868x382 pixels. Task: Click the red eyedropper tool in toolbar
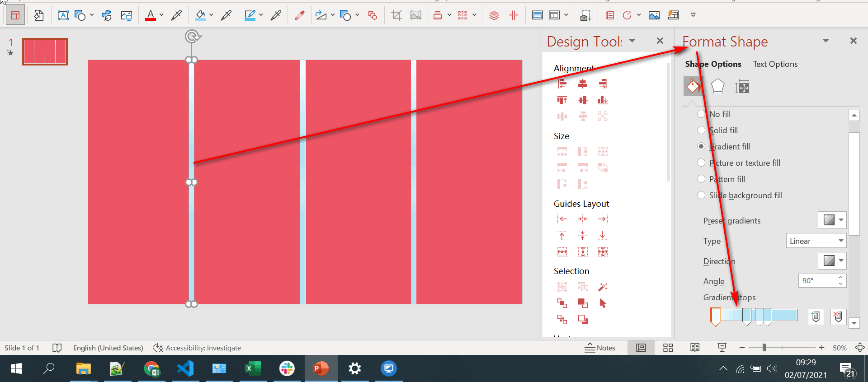299,15
